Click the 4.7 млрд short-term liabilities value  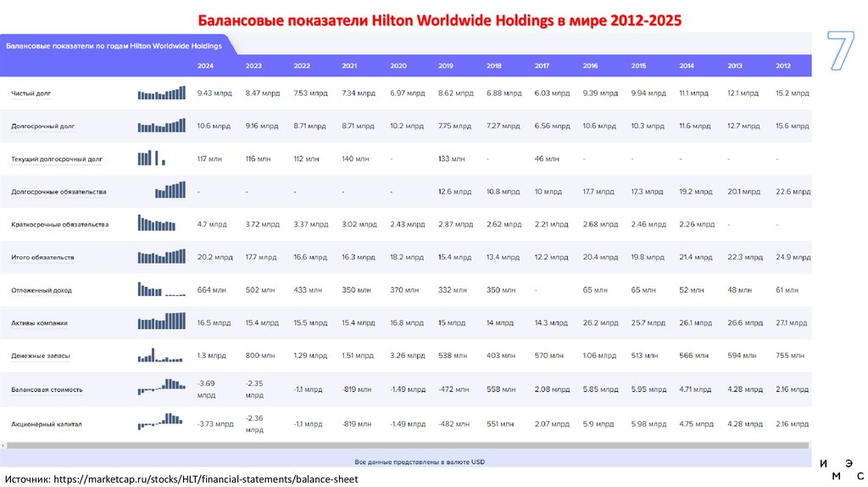(x=212, y=224)
